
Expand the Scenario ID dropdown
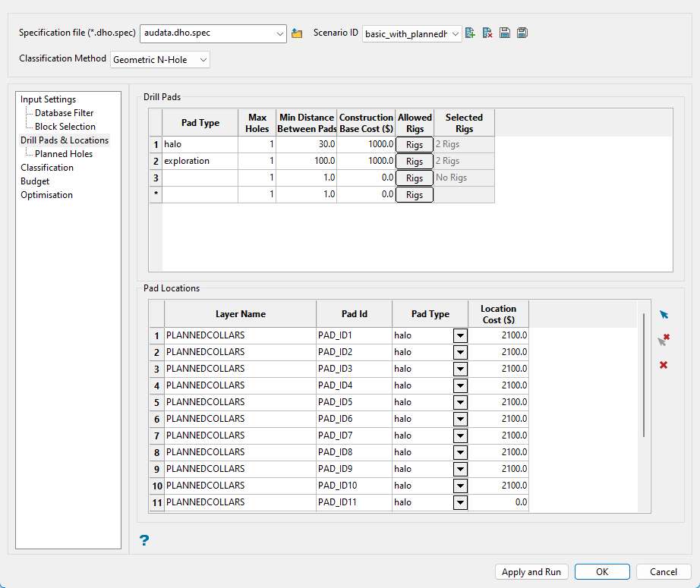point(455,33)
